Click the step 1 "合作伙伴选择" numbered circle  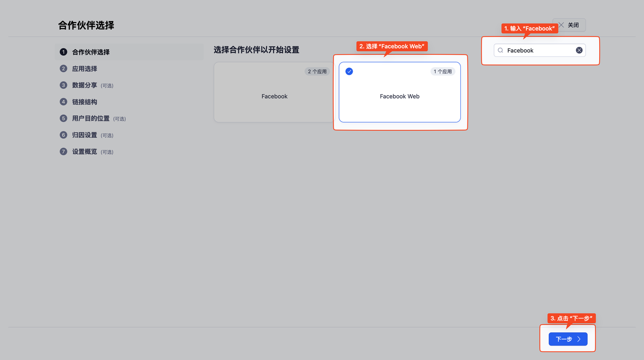click(63, 51)
